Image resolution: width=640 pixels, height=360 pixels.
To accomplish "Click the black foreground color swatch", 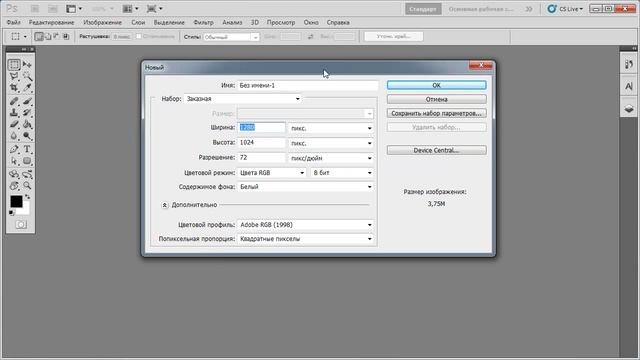I will (16, 201).
